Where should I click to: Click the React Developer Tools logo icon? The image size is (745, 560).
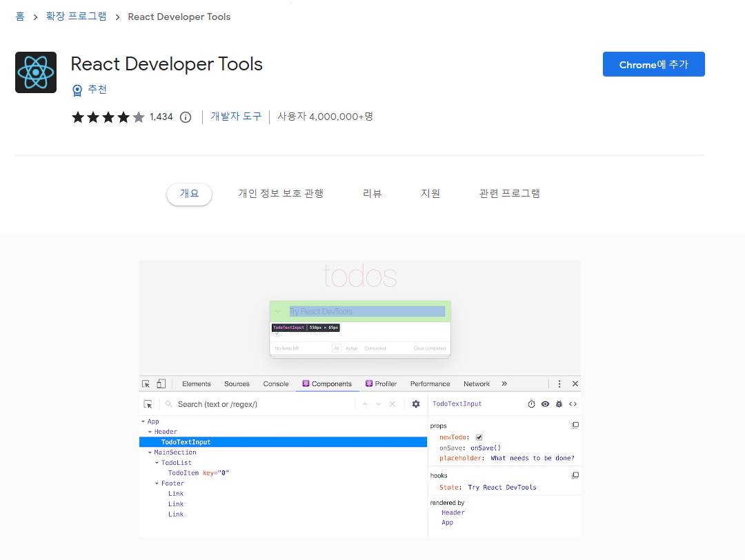(x=36, y=72)
